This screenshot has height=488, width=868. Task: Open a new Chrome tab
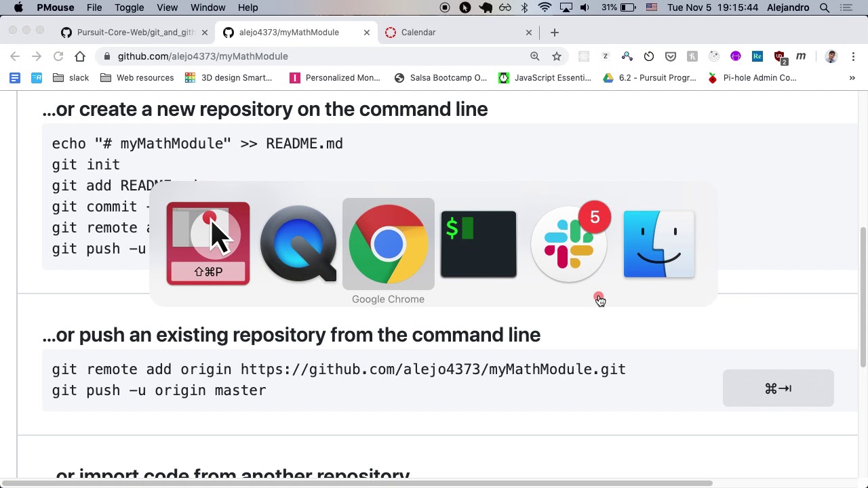pos(555,33)
